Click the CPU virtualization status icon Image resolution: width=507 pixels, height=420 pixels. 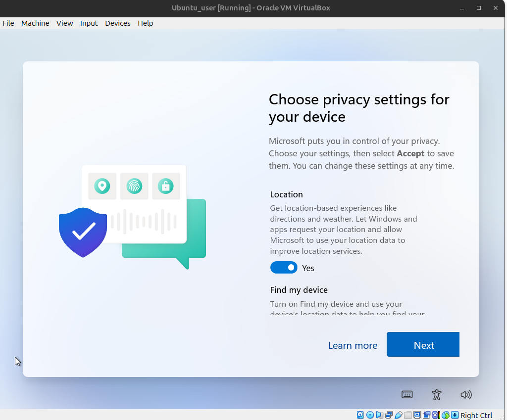[x=436, y=415]
